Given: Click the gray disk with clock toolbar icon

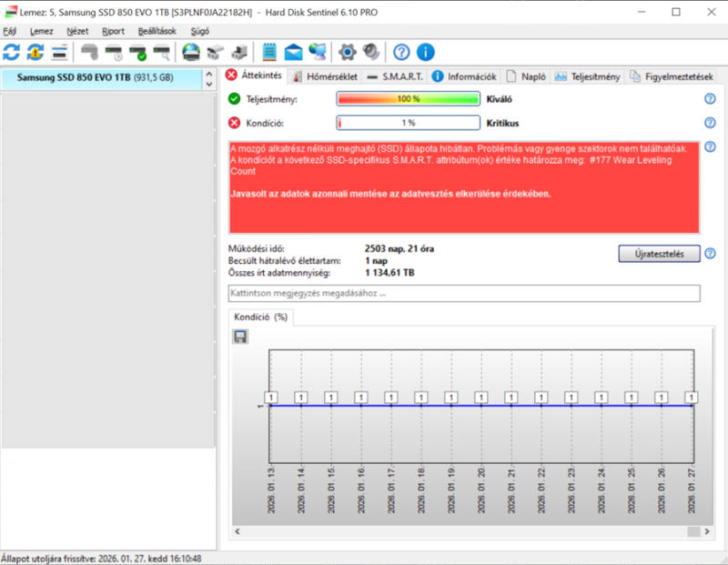Looking at the screenshot, I should [113, 53].
